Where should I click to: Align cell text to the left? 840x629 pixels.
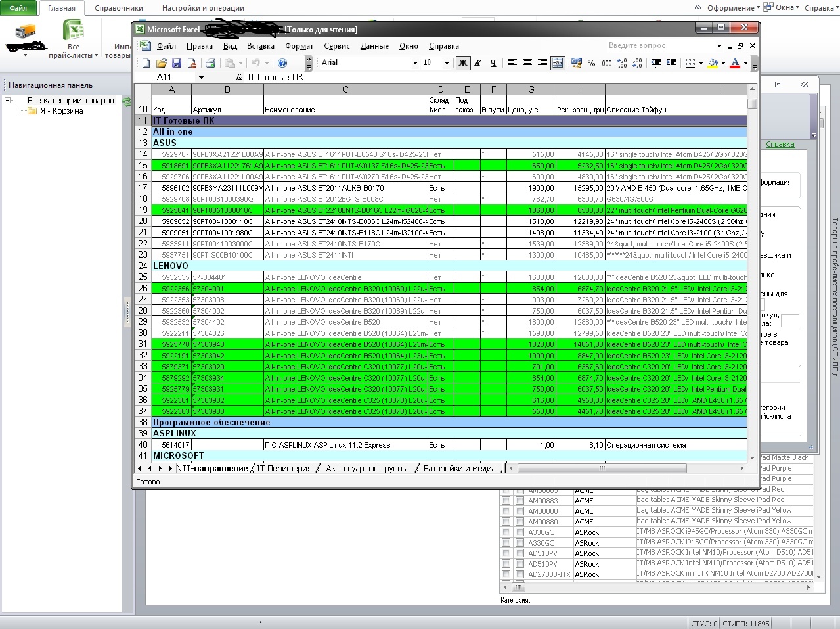[x=512, y=63]
